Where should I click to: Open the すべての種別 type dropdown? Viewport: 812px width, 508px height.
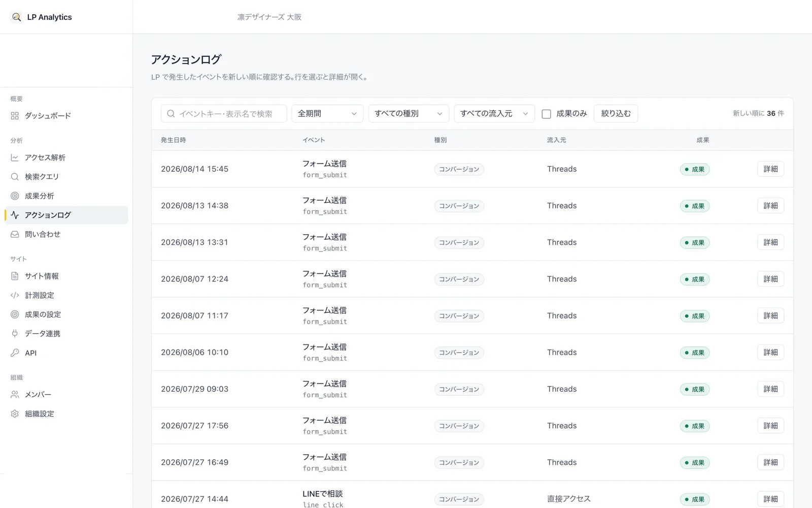(x=409, y=114)
